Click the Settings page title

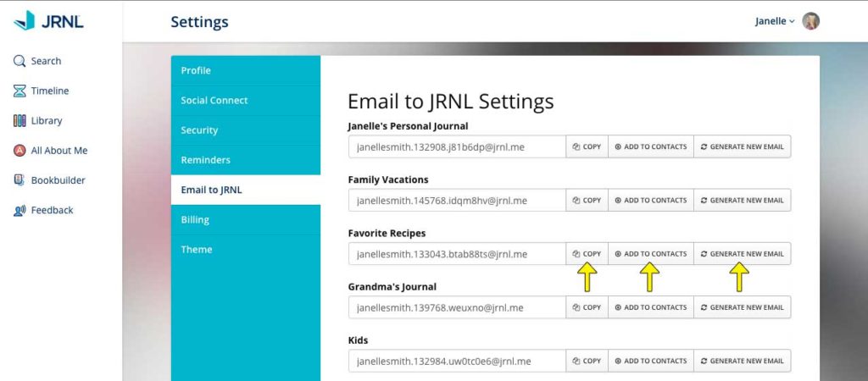coord(199,21)
